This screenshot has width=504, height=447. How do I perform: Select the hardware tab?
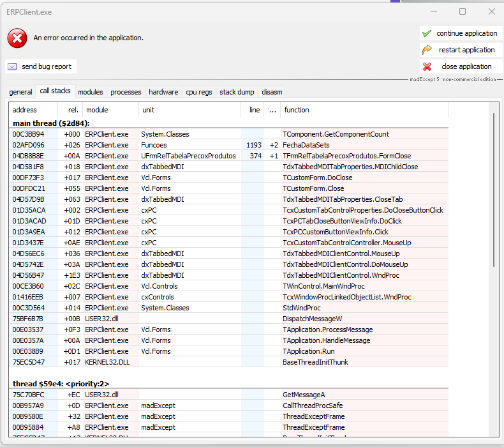163,92
